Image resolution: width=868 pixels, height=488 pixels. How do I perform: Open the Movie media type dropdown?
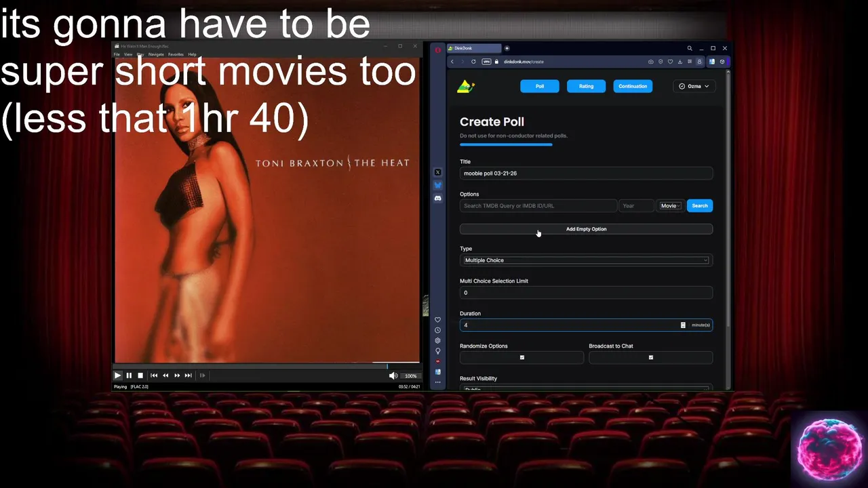pos(670,205)
